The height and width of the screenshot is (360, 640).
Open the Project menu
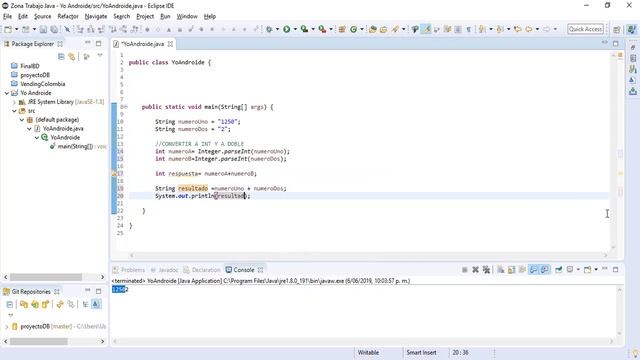[145, 16]
